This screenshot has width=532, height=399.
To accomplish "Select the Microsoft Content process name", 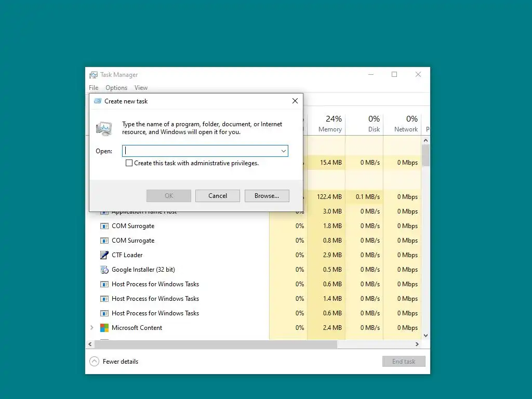I will 137,328.
